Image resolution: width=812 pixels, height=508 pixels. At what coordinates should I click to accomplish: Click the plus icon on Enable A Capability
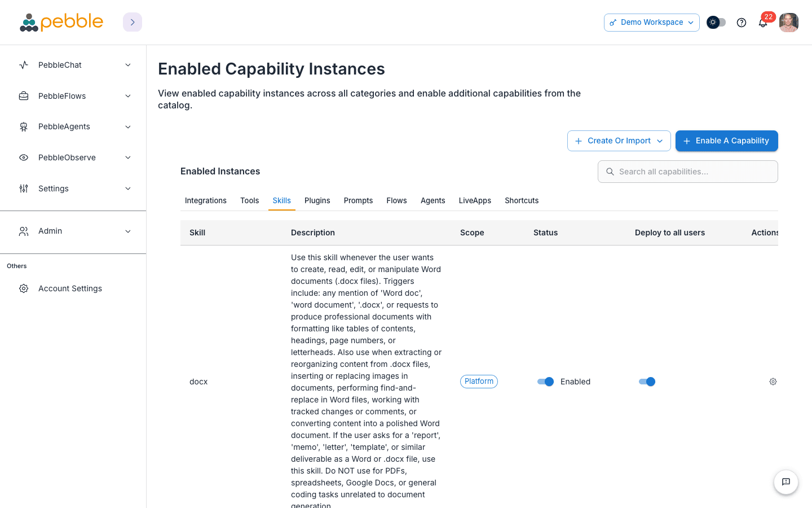tap(687, 141)
